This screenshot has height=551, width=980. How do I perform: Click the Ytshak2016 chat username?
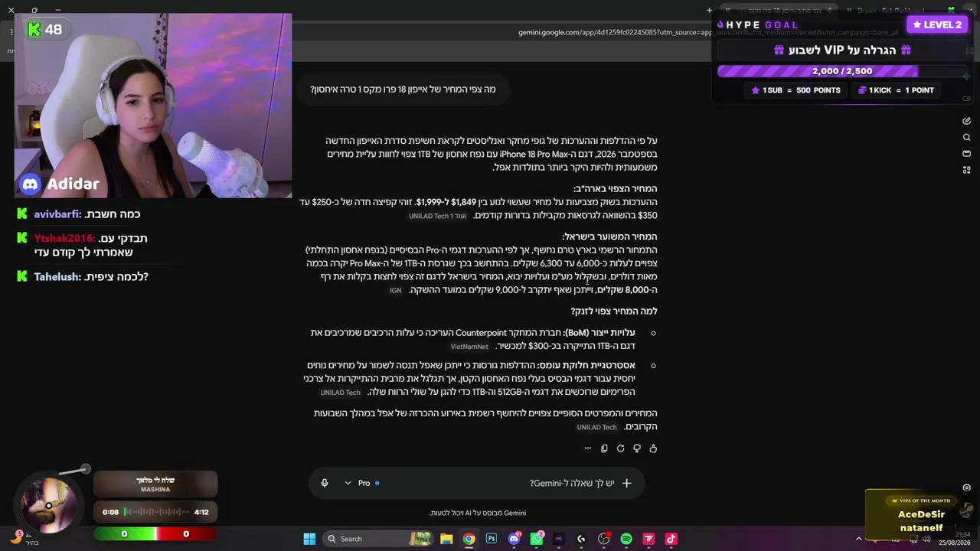[x=64, y=239]
